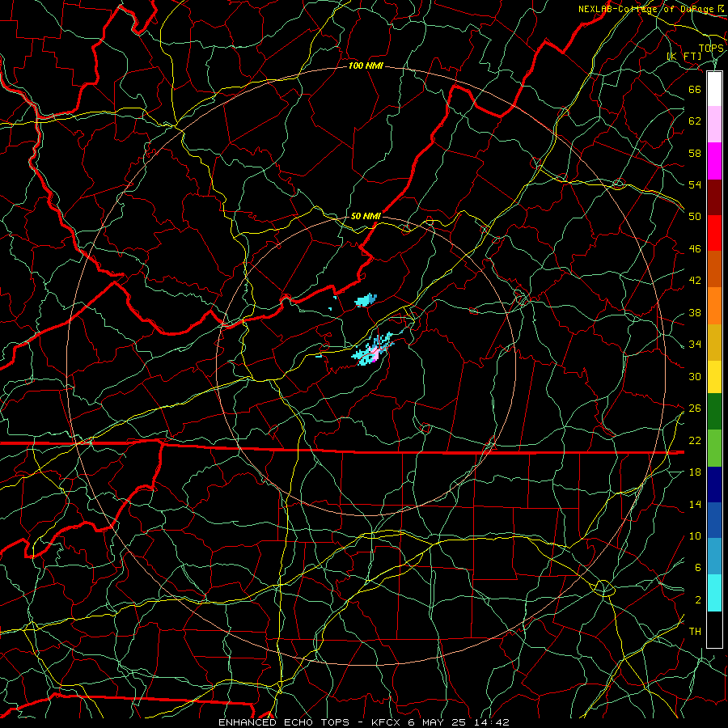Click the Enhanced Echo Tops caption text
The image size is (728, 728).
[284, 722]
